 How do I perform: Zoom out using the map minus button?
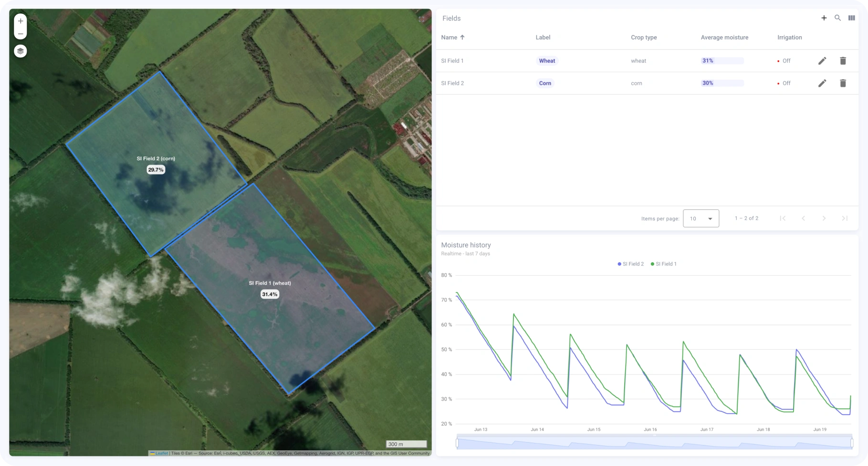pos(20,33)
